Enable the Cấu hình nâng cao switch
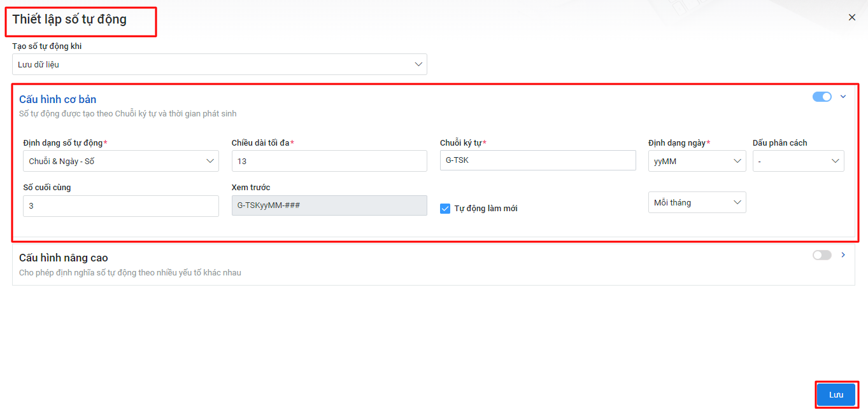This screenshot has width=868, height=409. click(822, 255)
